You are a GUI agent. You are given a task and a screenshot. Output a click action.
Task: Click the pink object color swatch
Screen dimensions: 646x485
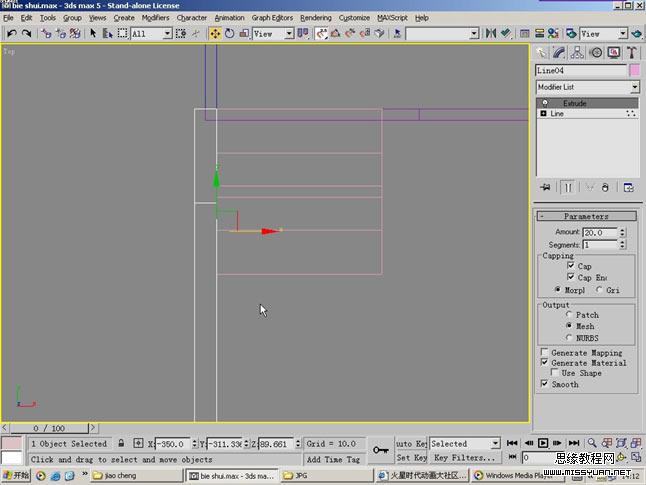635,70
